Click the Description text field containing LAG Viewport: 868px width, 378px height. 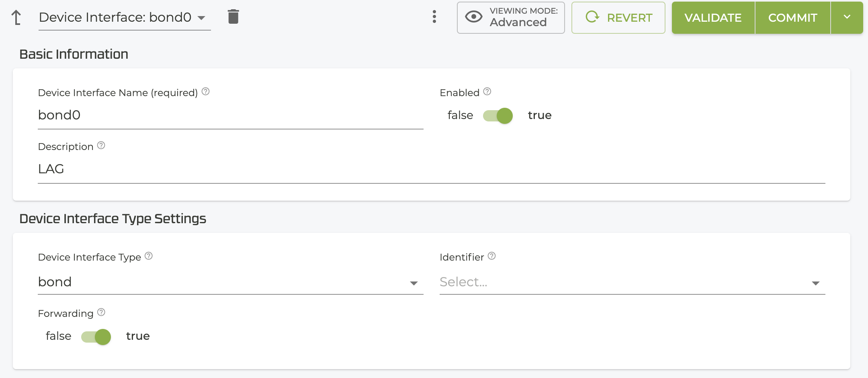(x=431, y=169)
